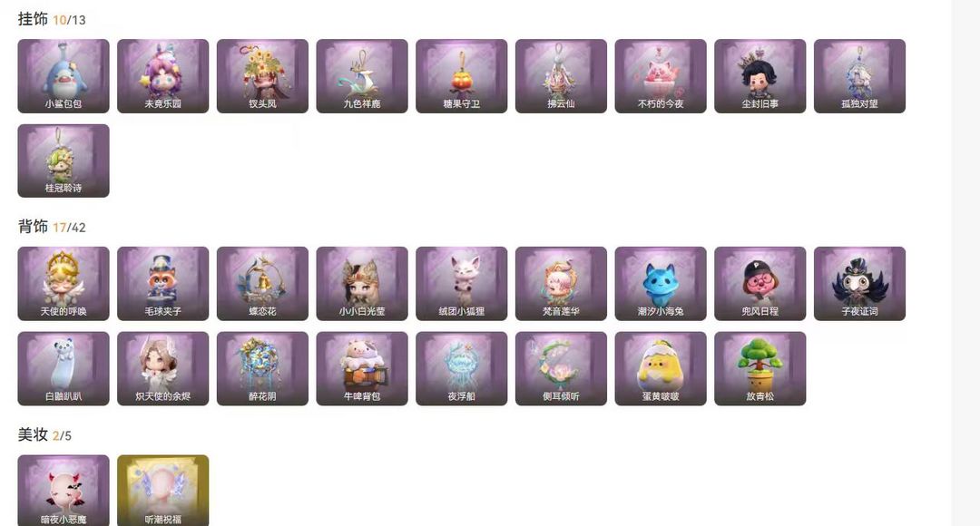This screenshot has height=526, width=980.
Task: Select the 天使的呼唤 angel back accessory
Action: point(64,284)
